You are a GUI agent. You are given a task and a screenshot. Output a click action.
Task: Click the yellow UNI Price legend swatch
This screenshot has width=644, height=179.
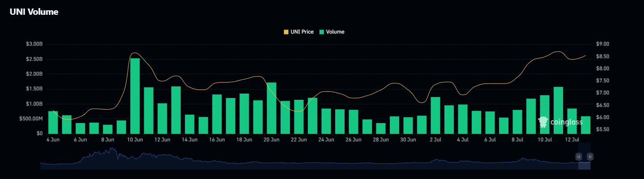click(286, 32)
